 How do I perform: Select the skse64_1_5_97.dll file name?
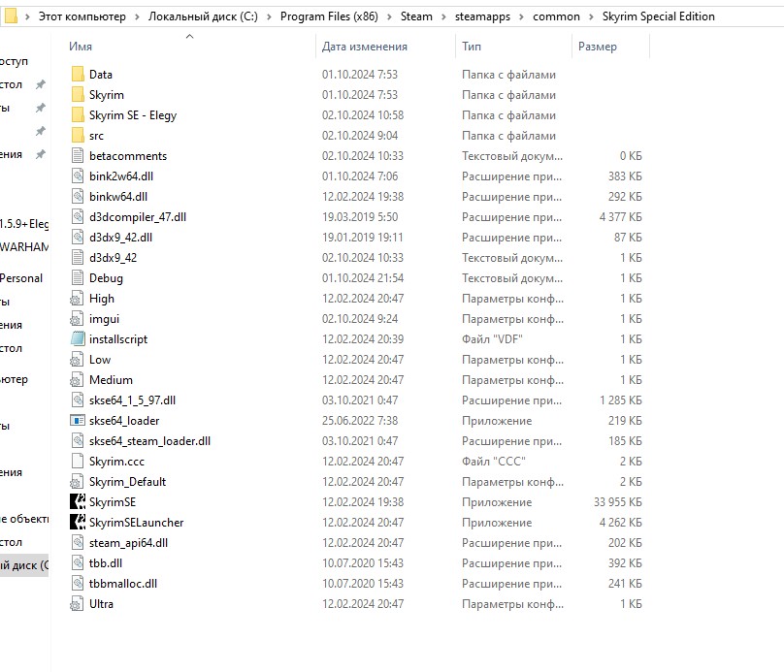(x=133, y=400)
